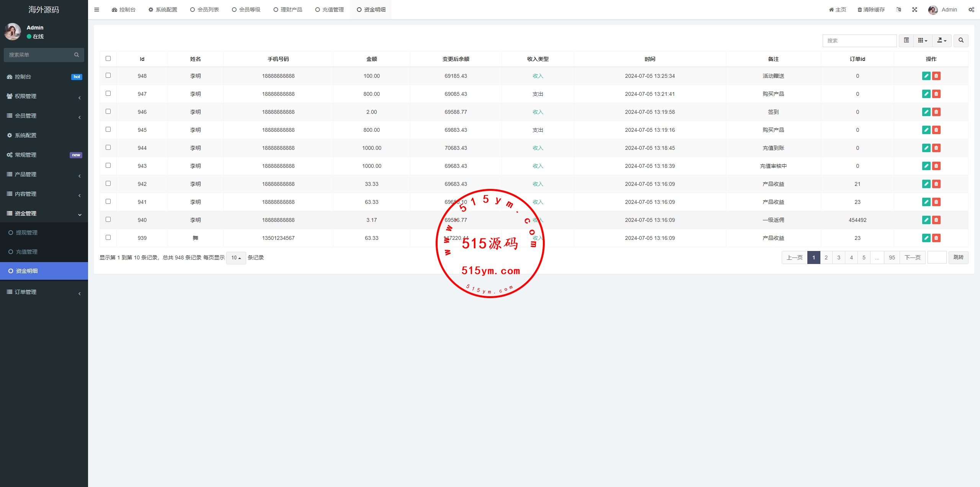
Task: Click the language translate icon in header
Action: (898, 10)
